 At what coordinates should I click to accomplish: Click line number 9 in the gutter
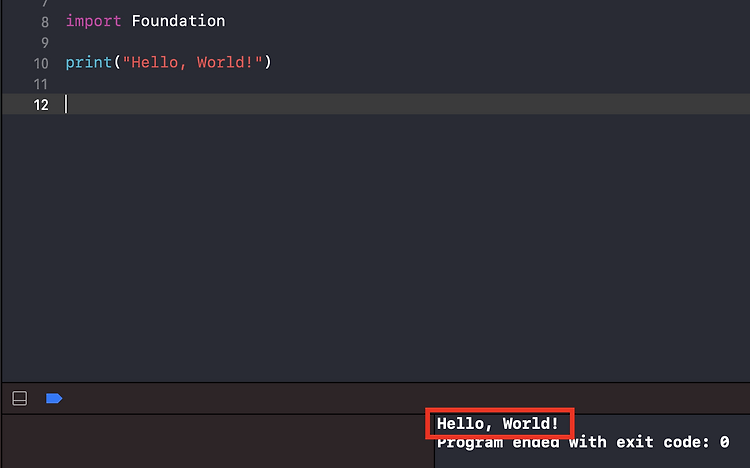point(44,43)
